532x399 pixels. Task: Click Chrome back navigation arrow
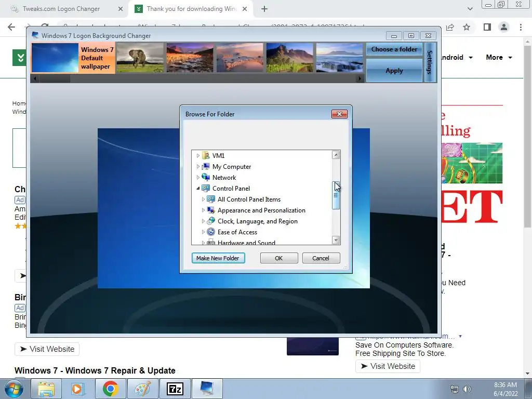click(11, 27)
